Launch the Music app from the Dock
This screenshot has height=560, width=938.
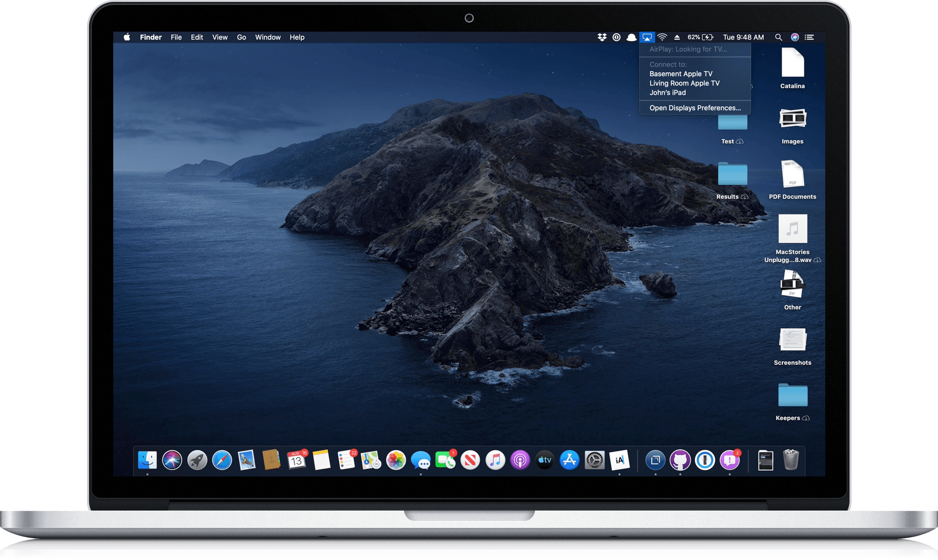pos(494,460)
